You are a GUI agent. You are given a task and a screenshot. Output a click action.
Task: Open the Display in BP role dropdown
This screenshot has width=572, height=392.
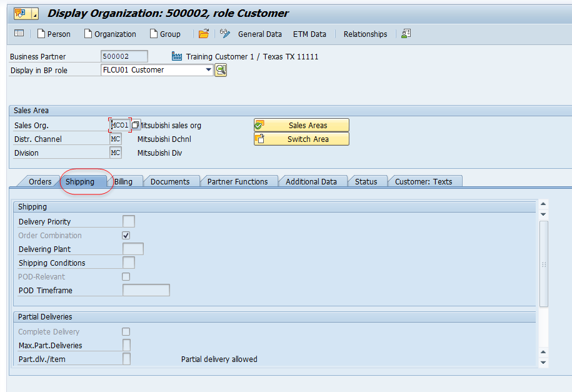(209, 69)
